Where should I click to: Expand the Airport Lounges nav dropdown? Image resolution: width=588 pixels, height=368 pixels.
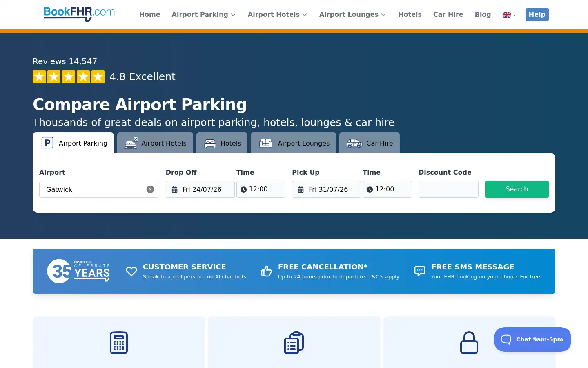tap(352, 15)
